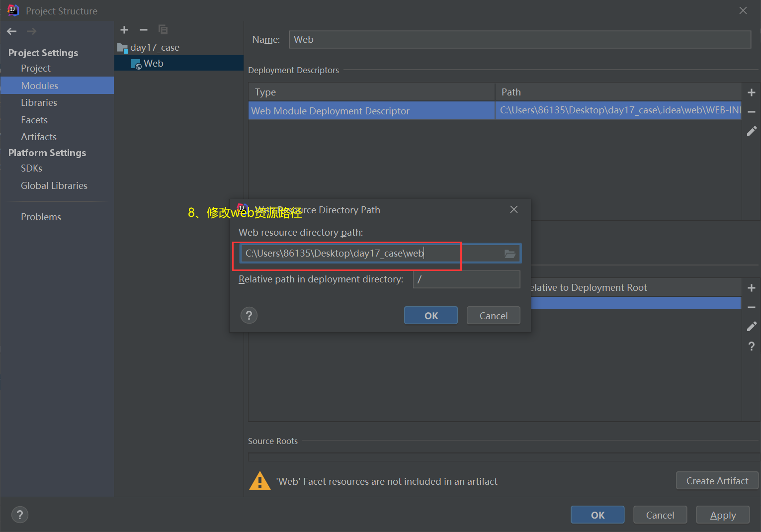Edit the deployment descriptor pencil icon
This screenshot has height=532, width=761.
[752, 131]
